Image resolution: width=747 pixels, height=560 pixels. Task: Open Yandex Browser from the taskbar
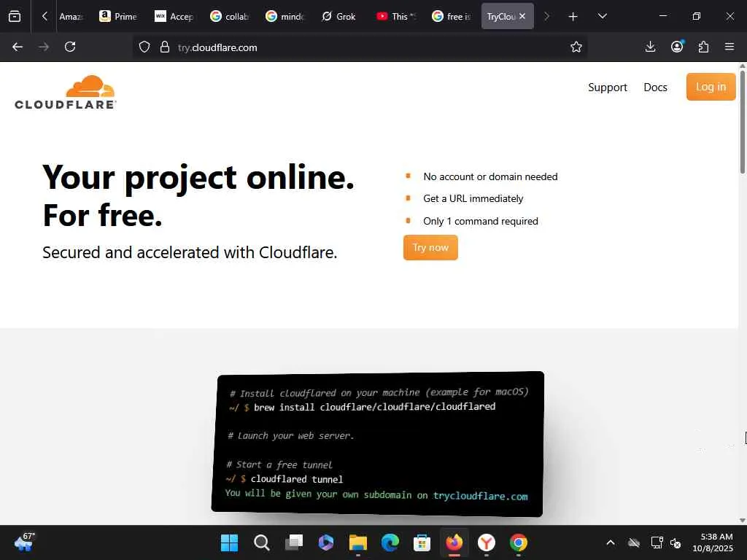(x=487, y=542)
